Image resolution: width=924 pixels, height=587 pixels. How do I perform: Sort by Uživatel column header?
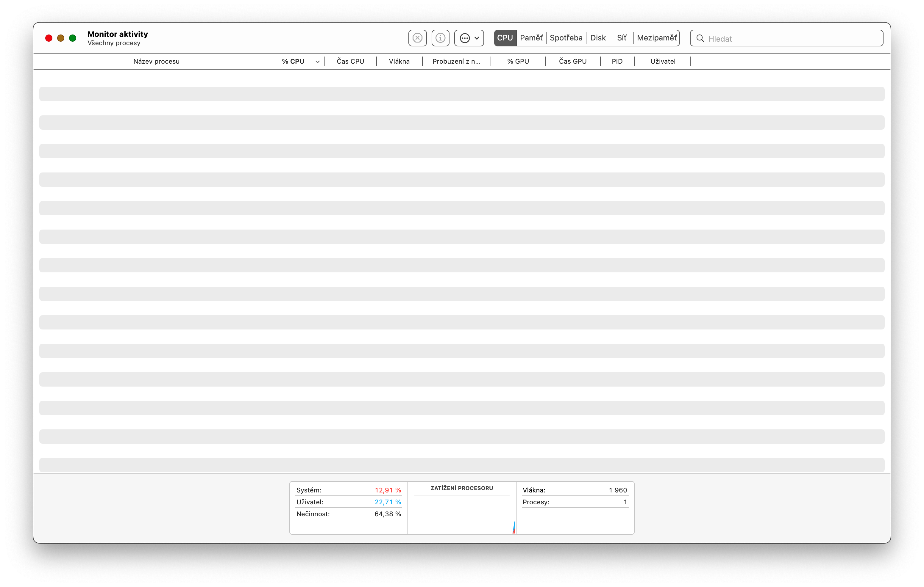click(662, 61)
